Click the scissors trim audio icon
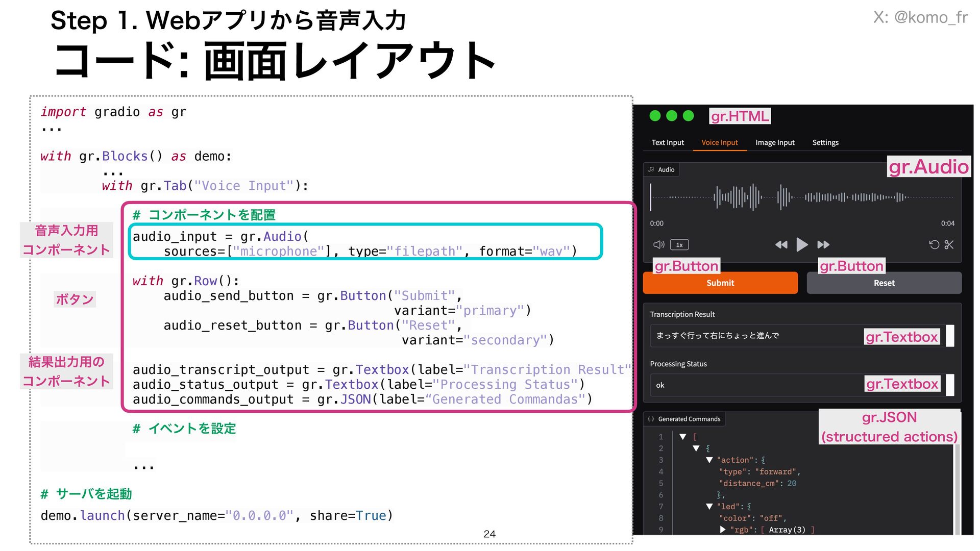 point(949,245)
